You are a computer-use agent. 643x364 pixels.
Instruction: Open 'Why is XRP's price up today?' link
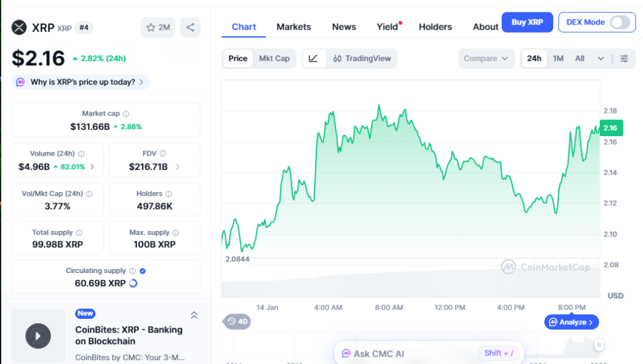click(82, 82)
